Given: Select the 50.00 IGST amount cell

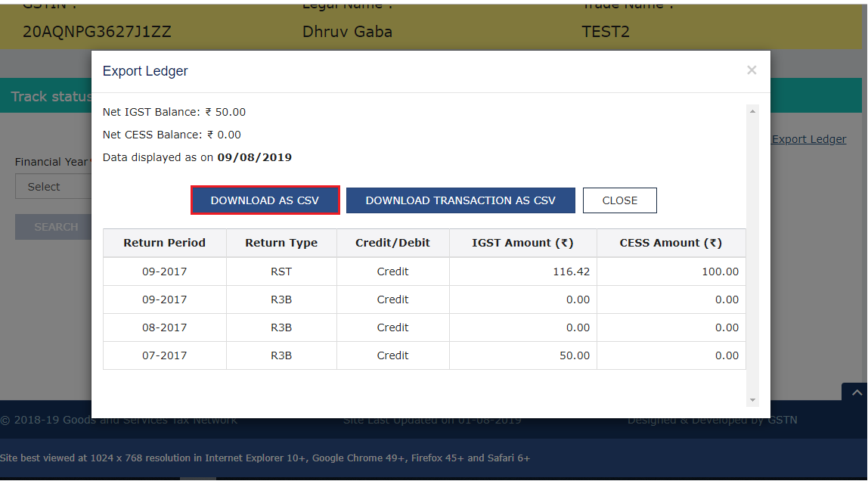Looking at the screenshot, I should coord(522,355).
